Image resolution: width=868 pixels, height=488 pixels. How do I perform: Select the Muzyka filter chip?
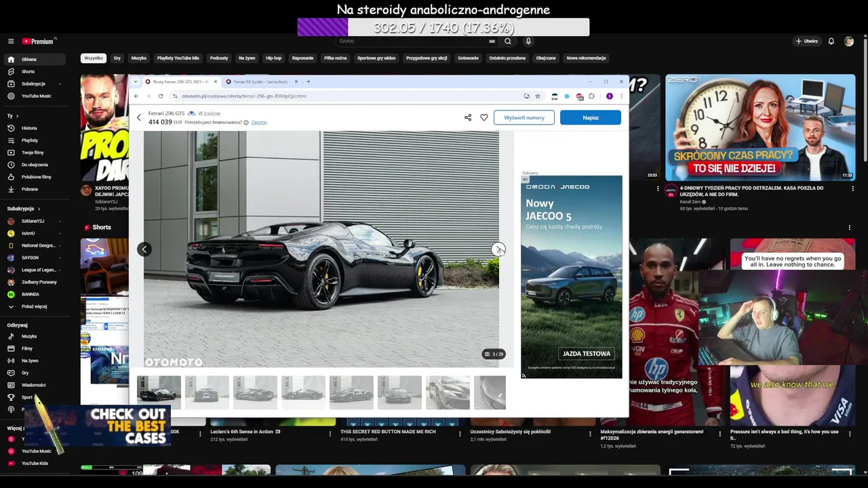tap(139, 58)
